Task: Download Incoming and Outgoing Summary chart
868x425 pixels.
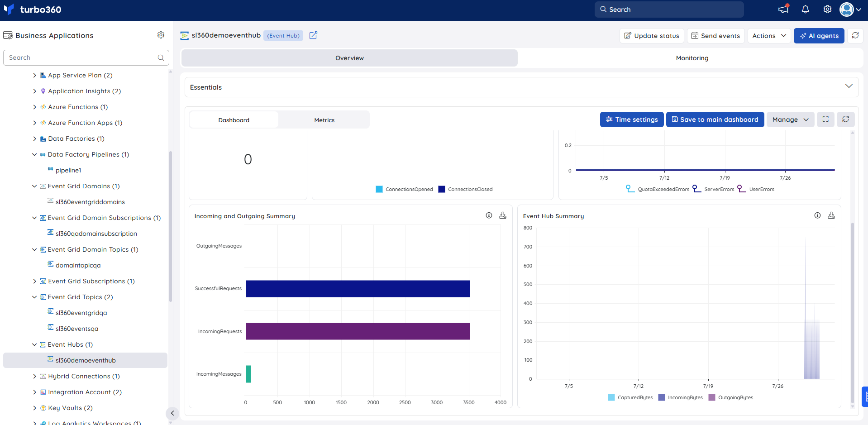Action: (502, 215)
